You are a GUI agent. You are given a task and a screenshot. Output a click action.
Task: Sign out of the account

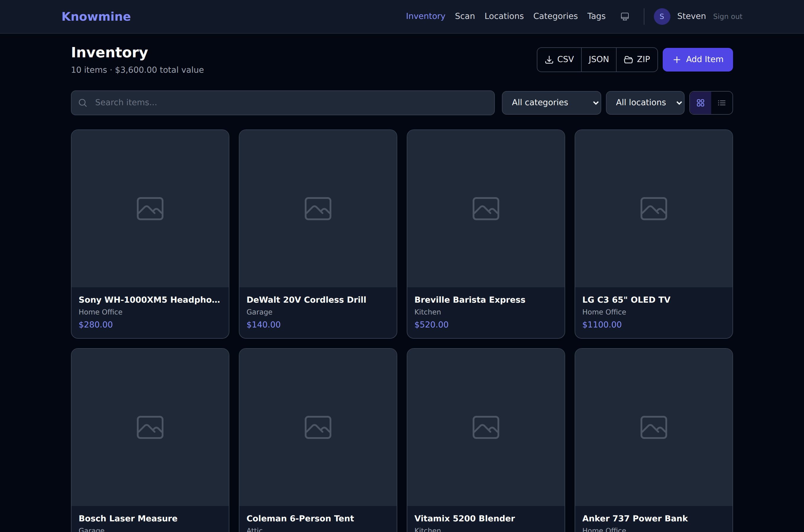pyautogui.click(x=727, y=17)
